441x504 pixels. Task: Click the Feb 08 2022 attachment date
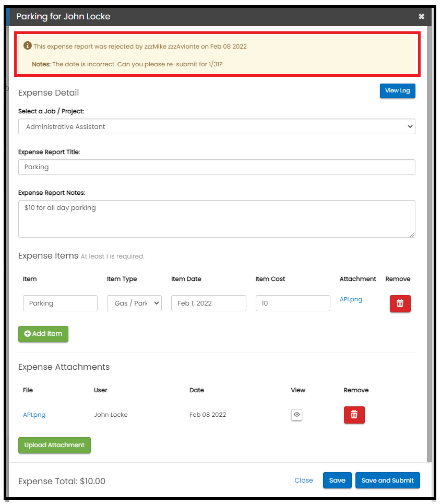coord(208,415)
